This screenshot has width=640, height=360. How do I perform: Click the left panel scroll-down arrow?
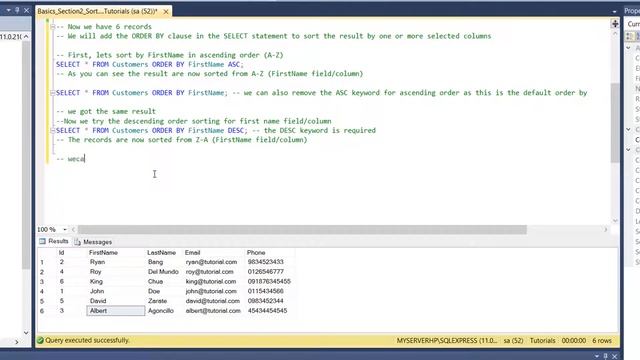point(26,333)
